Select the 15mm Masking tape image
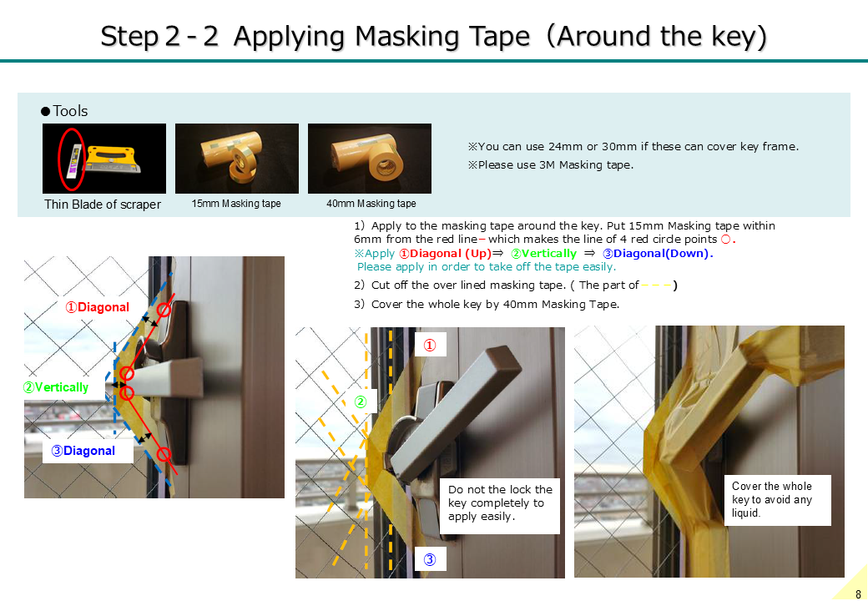Viewport: 868px width, 601px height. (x=237, y=159)
